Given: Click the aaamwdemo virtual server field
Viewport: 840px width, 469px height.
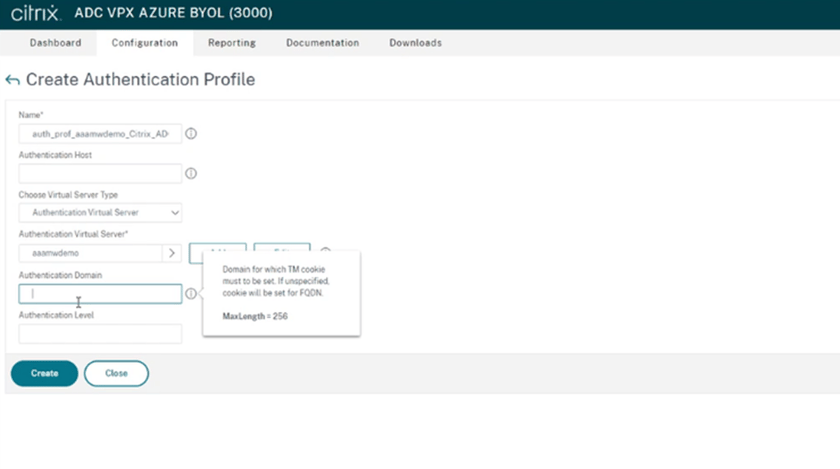Looking at the screenshot, I should coord(91,253).
